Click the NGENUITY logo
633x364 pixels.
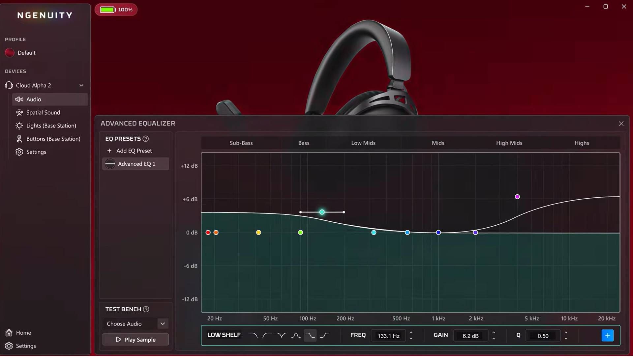[45, 15]
